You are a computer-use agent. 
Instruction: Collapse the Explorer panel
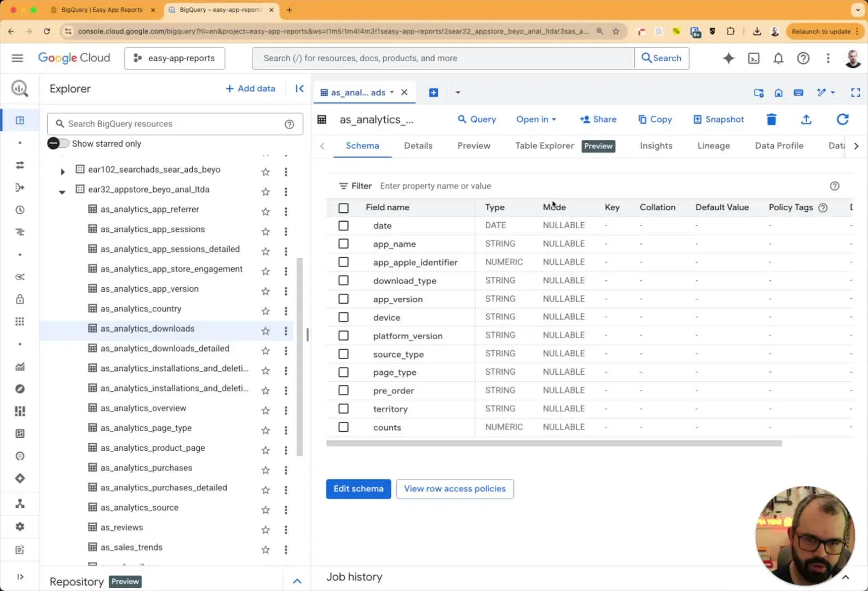point(299,89)
